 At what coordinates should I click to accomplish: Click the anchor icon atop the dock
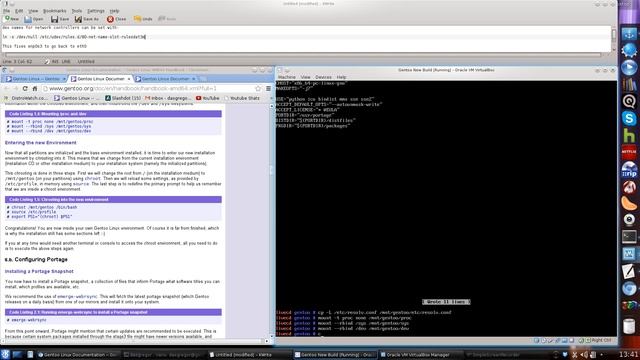pos(629,34)
